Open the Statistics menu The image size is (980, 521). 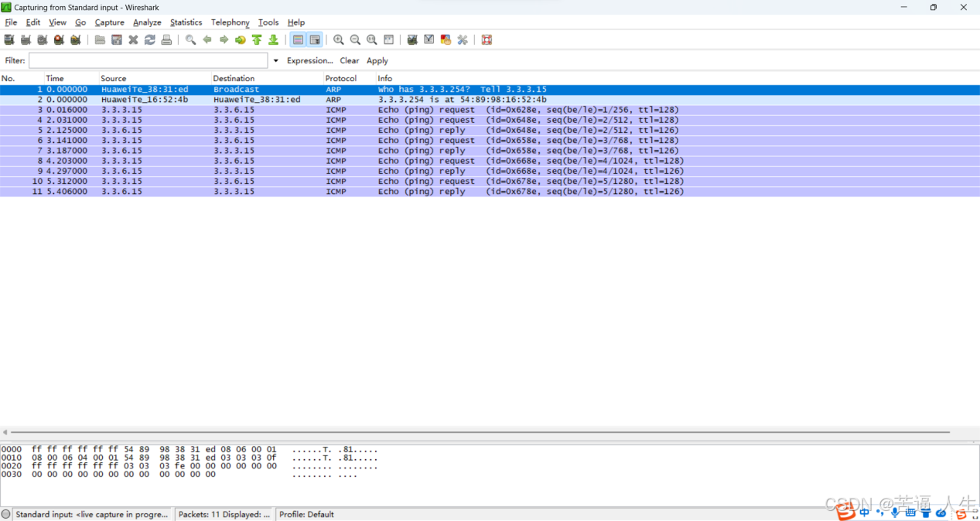[186, 22]
